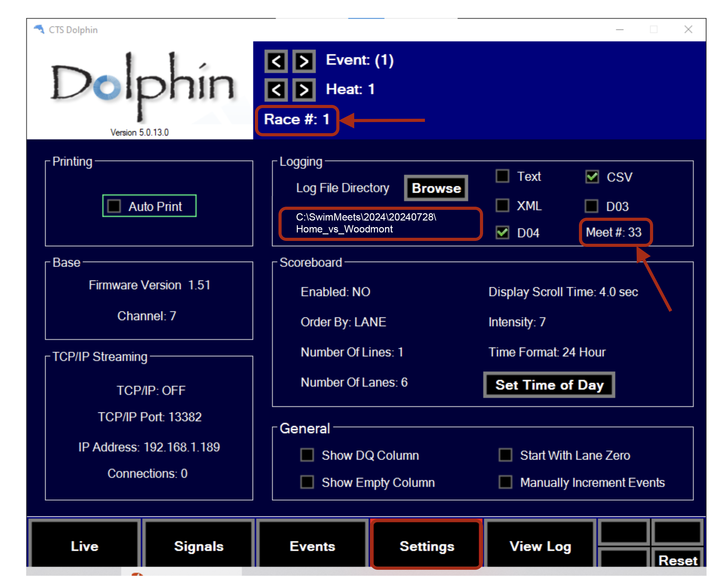Viewport: 721px width, 588px height.
Task: Close the CTS Dolphin window
Action: click(688, 30)
